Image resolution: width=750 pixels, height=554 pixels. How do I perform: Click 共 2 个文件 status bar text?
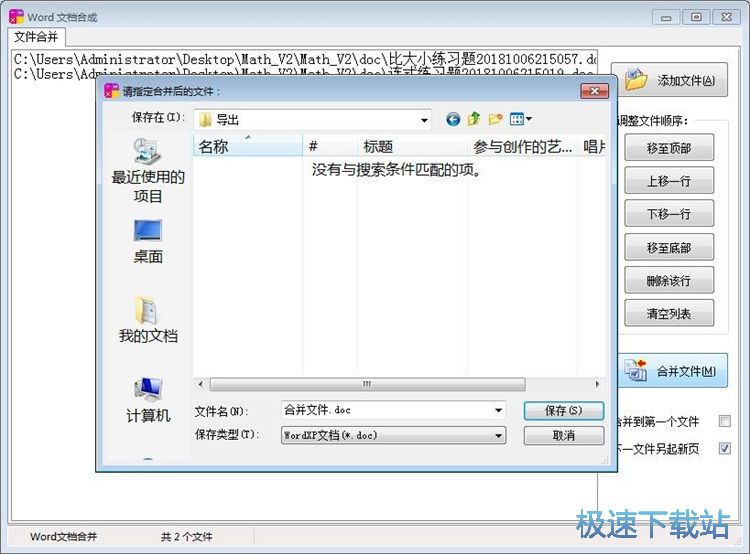coord(187,537)
